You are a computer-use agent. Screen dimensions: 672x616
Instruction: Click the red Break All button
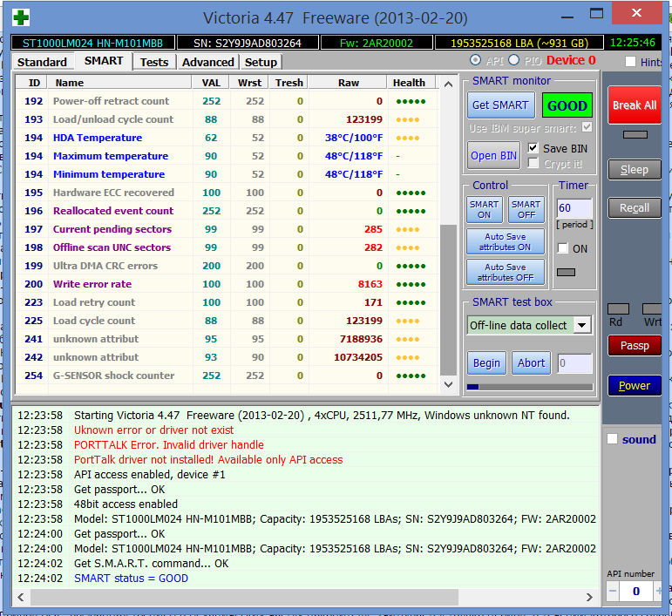click(635, 105)
